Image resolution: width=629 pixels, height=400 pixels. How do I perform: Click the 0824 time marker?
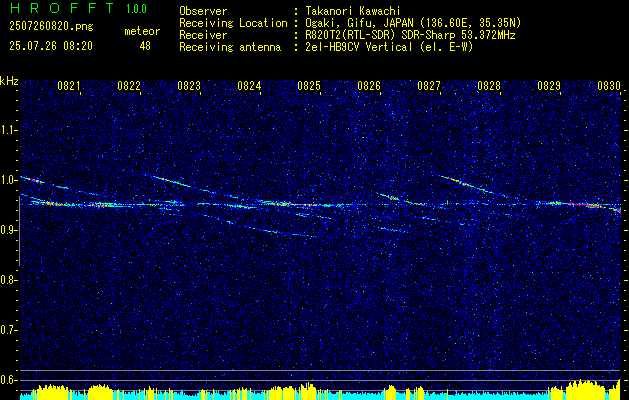(249, 86)
